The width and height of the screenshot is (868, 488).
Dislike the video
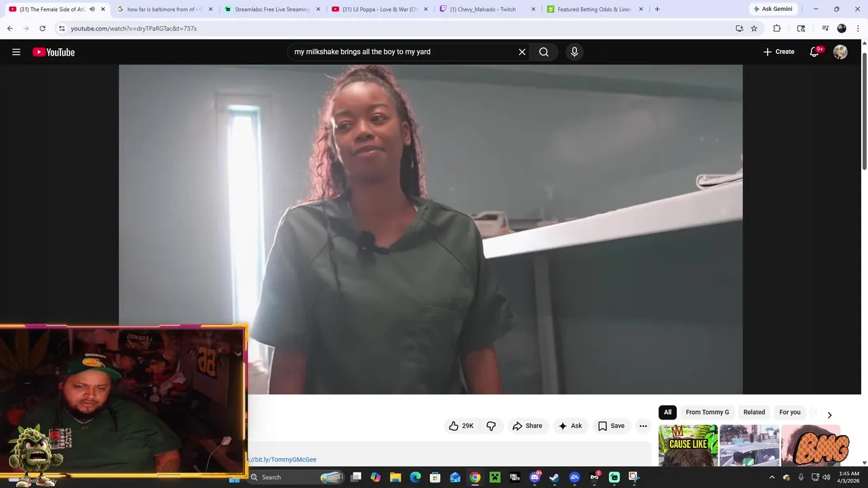point(491,426)
